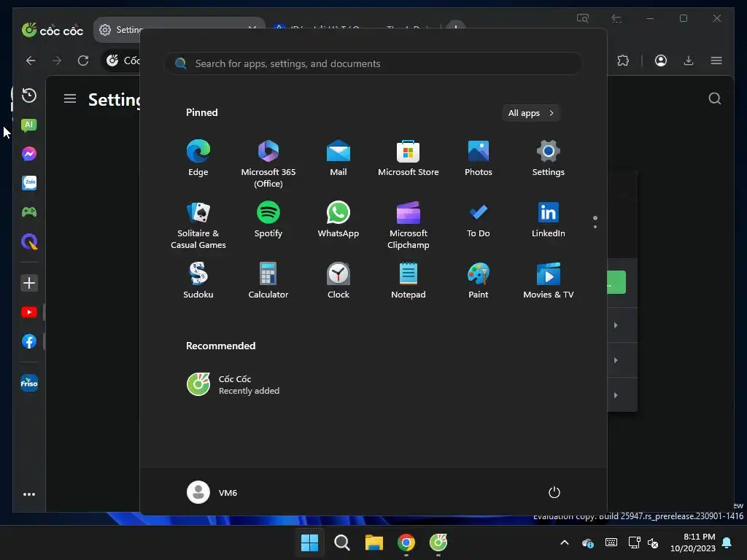Open Zalo in the Cốc Cốc sidebar
The image size is (747, 560).
[29, 183]
